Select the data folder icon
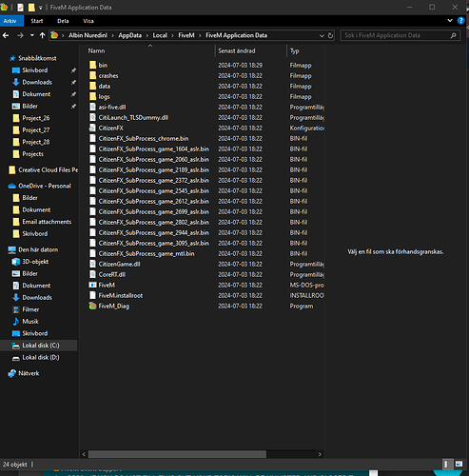Viewport: 469px width, 476px height. click(92, 86)
